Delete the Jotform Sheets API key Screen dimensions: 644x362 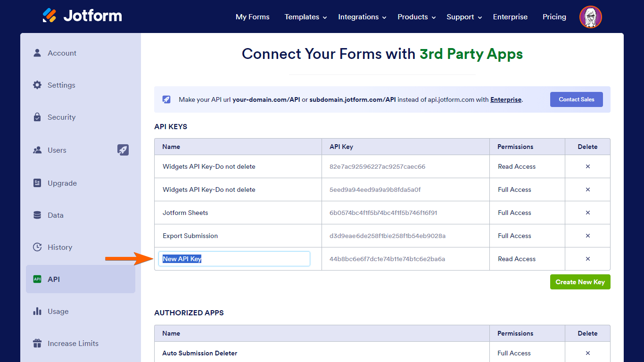point(587,213)
